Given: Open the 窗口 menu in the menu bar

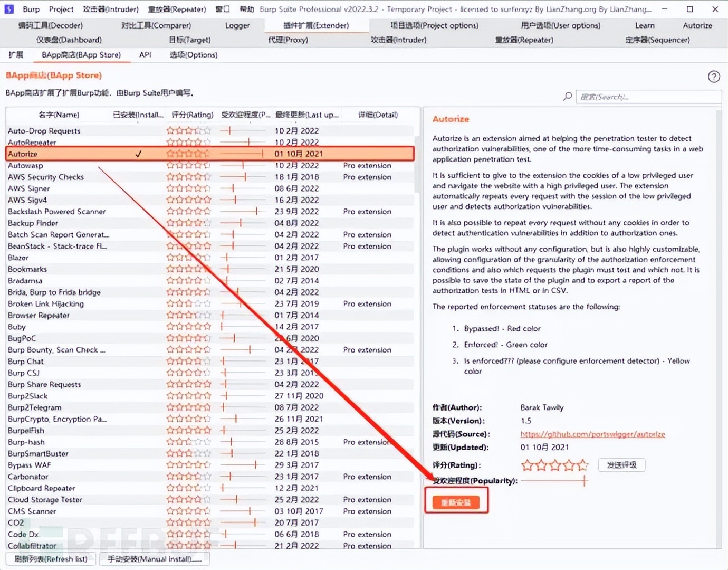Looking at the screenshot, I should 223,9.
